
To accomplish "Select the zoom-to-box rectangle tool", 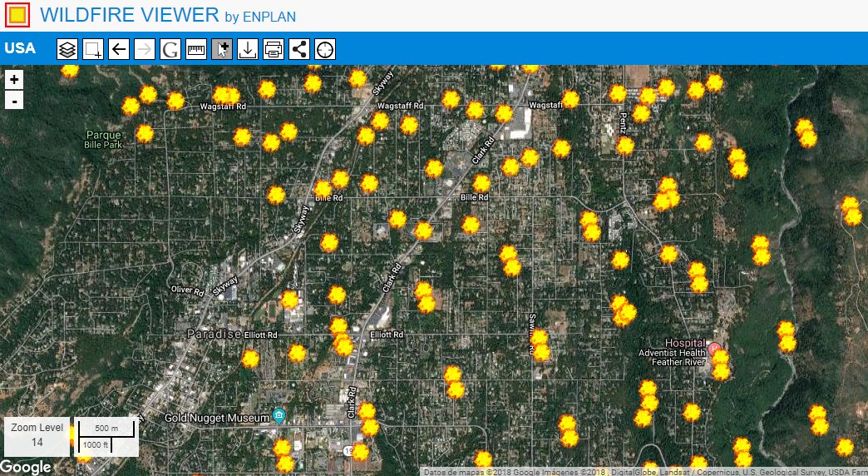I will tap(93, 49).
